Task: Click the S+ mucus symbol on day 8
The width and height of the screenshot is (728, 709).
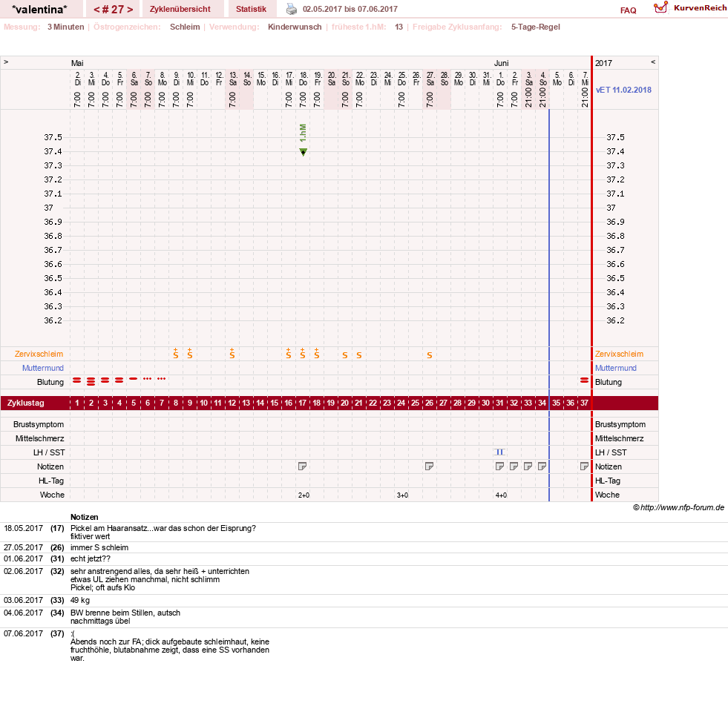Action: [x=175, y=353]
